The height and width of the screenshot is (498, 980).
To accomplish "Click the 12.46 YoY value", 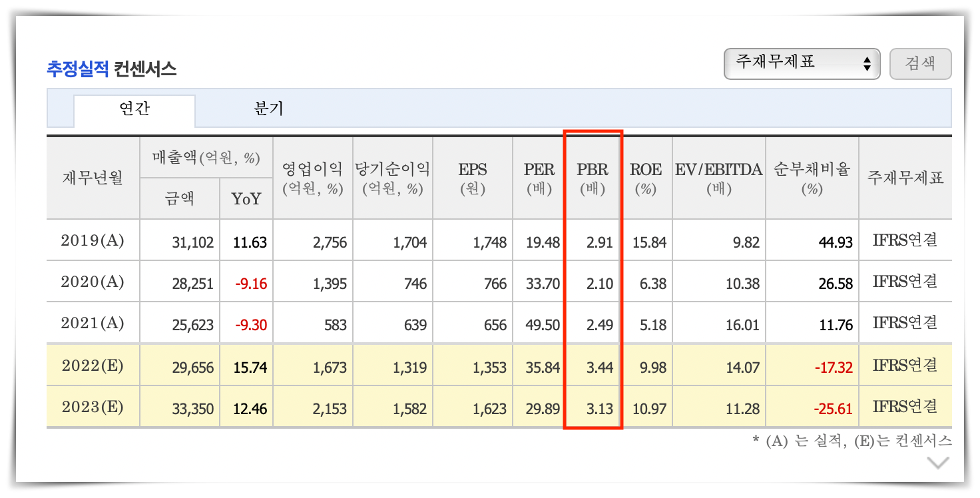I will [x=250, y=409].
